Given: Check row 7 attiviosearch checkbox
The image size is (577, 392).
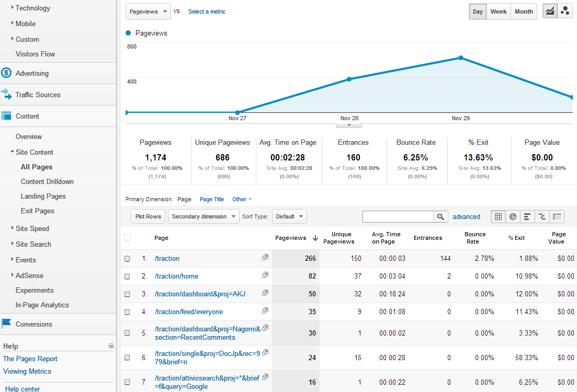Looking at the screenshot, I should tap(127, 382).
